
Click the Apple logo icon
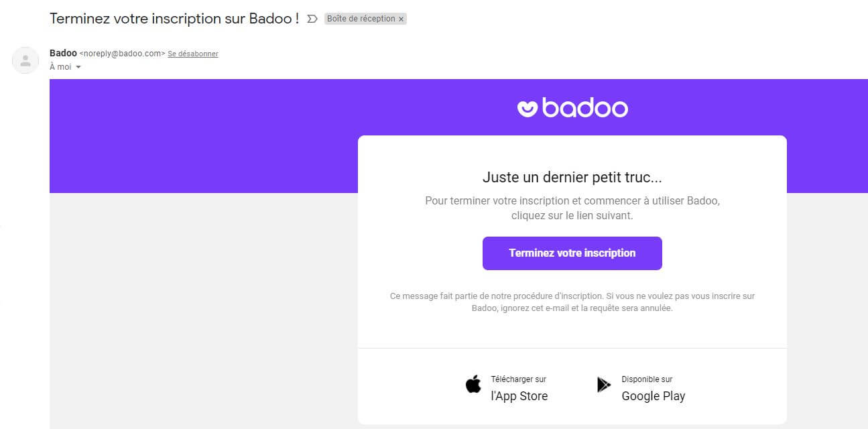(473, 385)
